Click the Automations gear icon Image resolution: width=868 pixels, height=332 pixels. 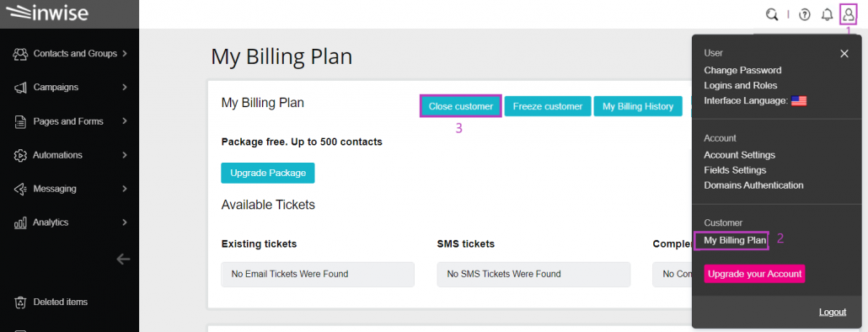point(20,155)
